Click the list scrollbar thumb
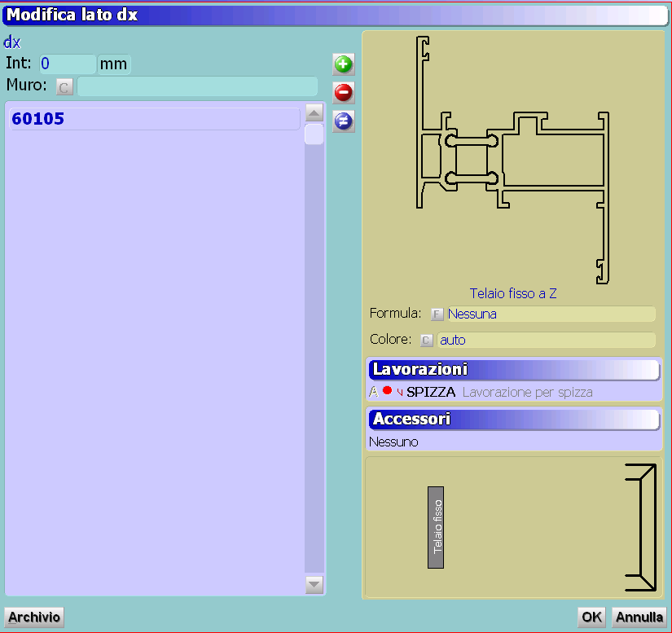The image size is (672, 633). 314,134
